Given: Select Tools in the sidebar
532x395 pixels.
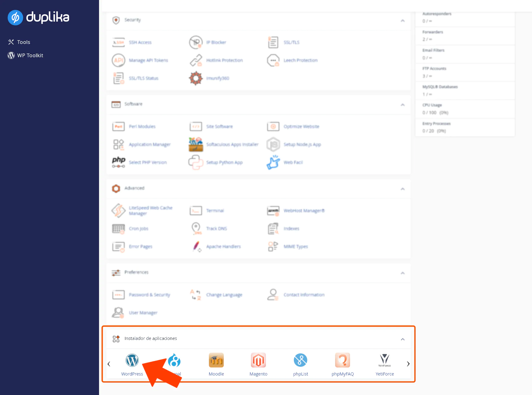Looking at the screenshot, I should coord(24,42).
